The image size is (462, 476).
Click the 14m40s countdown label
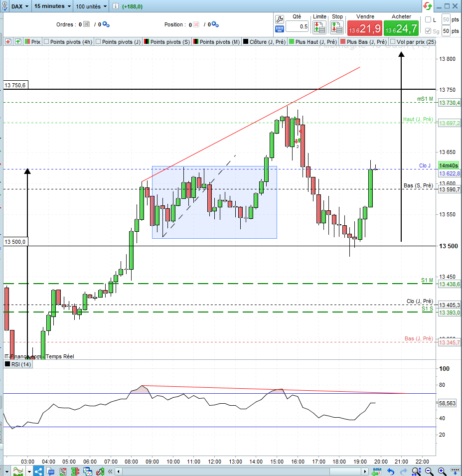click(x=449, y=165)
